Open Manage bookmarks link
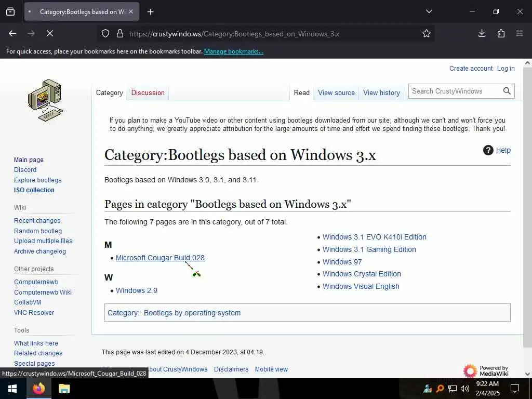 233,51
